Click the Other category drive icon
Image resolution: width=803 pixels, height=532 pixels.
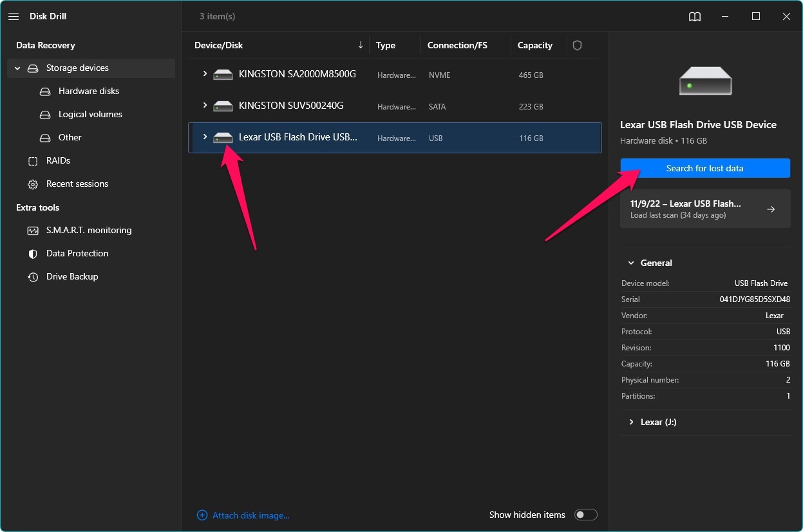tap(45, 138)
